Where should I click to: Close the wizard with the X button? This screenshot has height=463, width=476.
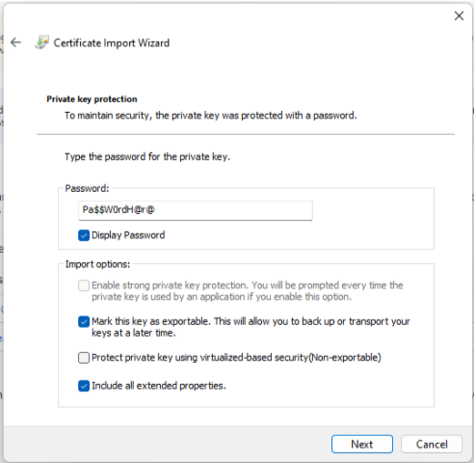pyautogui.click(x=459, y=15)
